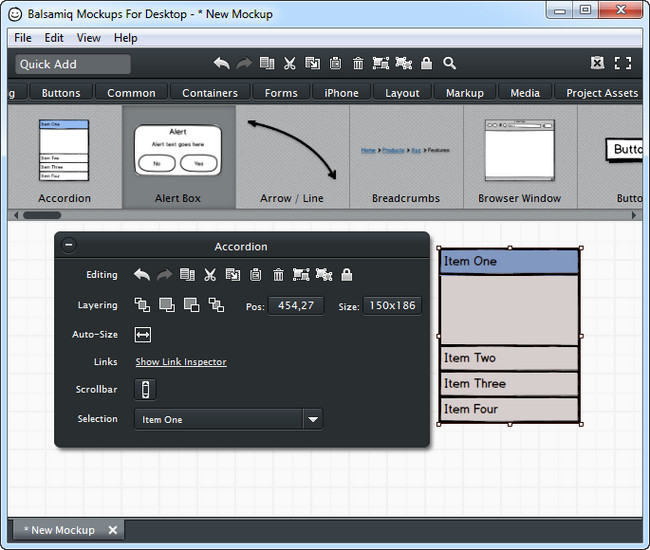Click undo arrow in Accordion inspector
The width and height of the screenshot is (650, 550).
point(141,275)
